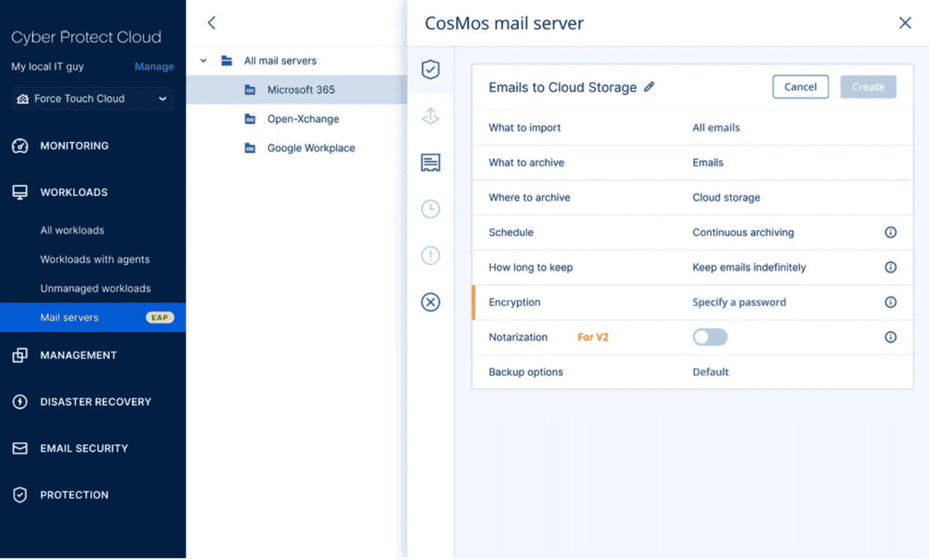
Task: Click 'Keep emails indefinitely' value
Action: coord(749,268)
